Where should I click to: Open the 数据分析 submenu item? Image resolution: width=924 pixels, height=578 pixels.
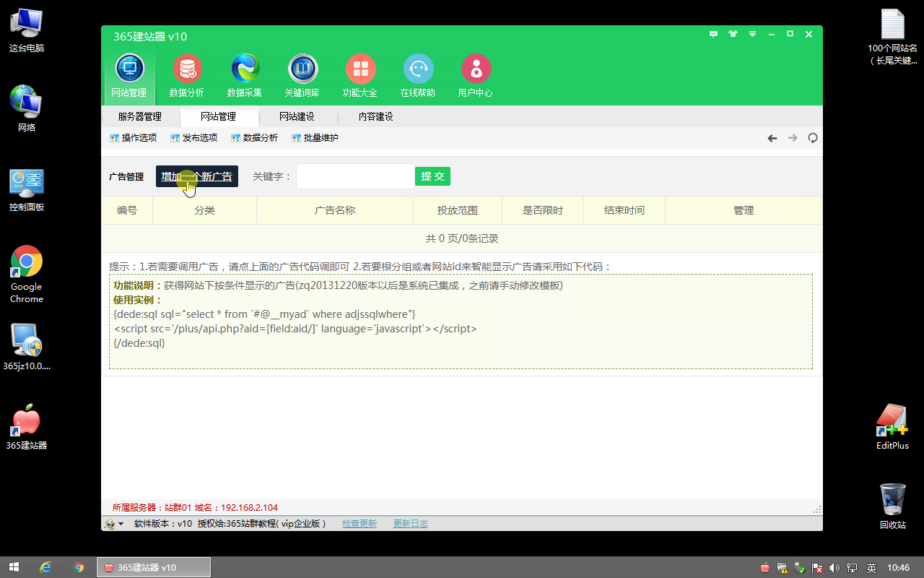[255, 138]
